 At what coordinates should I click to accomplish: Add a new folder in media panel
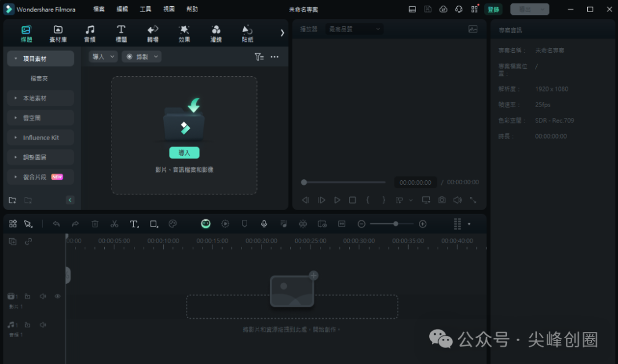point(13,200)
